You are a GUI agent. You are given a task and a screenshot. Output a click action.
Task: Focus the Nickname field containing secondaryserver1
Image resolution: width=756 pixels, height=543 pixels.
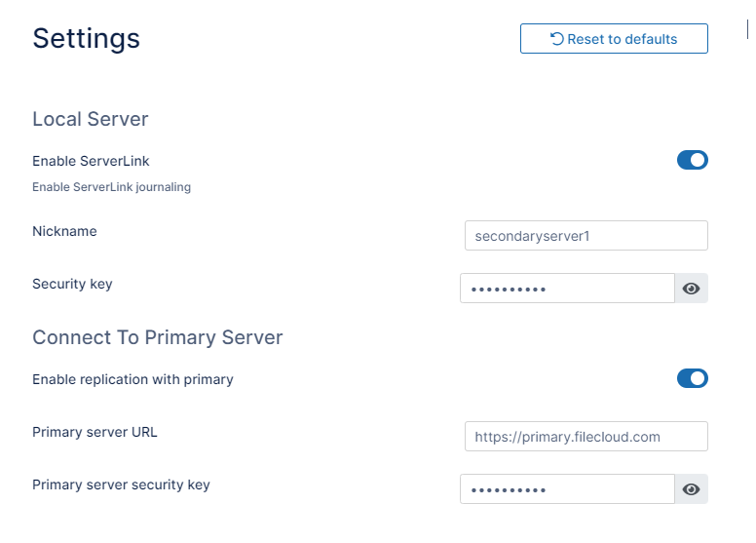[x=586, y=236]
